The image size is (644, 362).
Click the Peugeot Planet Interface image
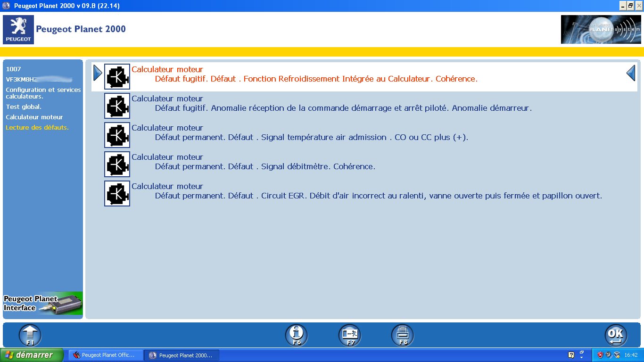(43, 304)
